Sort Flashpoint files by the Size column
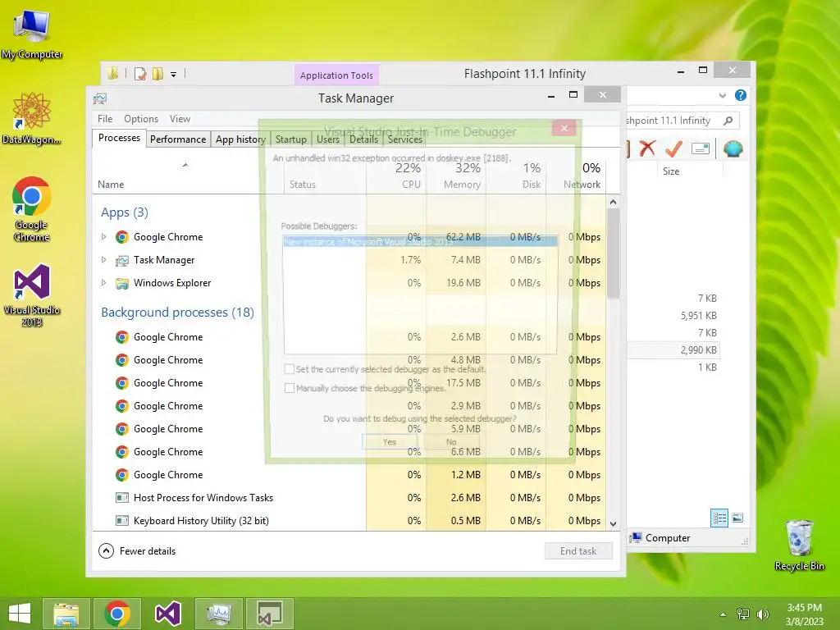 coord(689,171)
